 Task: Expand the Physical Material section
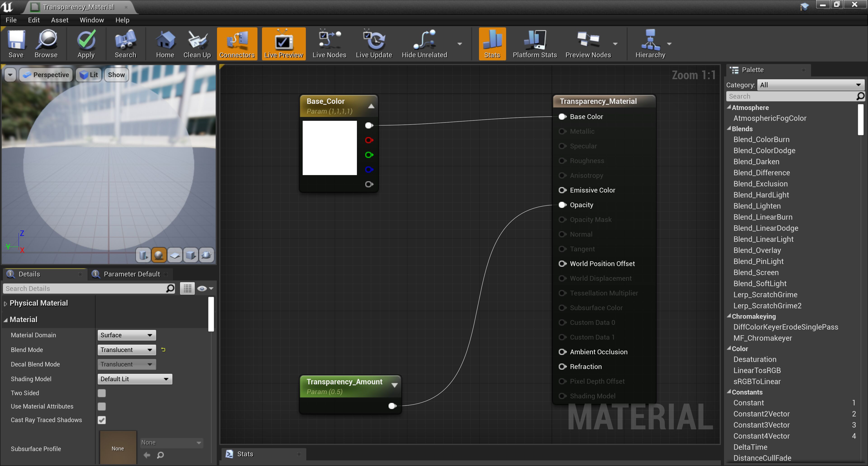tap(5, 303)
